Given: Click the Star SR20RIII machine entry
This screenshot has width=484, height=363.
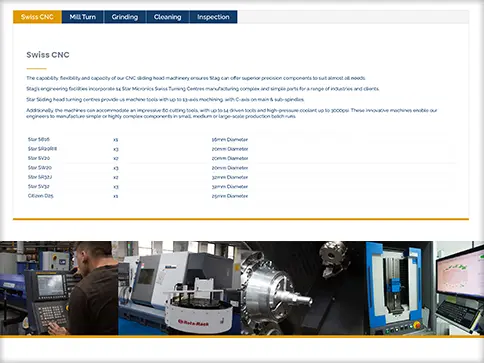Looking at the screenshot, I should tap(42, 149).
